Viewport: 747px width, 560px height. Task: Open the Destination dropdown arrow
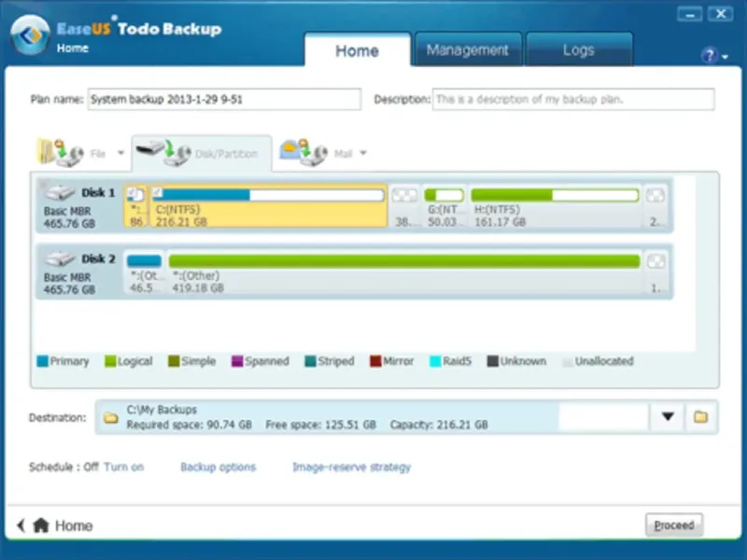tap(668, 417)
